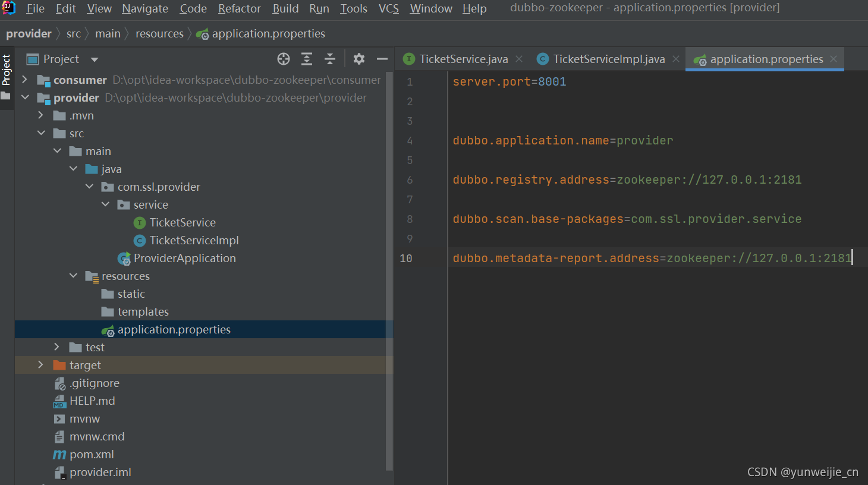Open the VCS menu
The width and height of the screenshot is (868, 485).
[389, 8]
